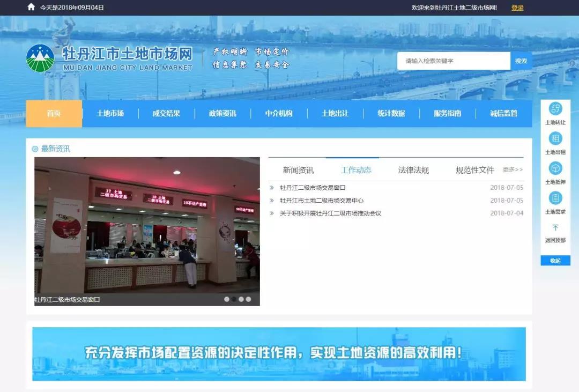579x392 pixels.
Task: Click the trading window carousel photo
Action: (147, 225)
